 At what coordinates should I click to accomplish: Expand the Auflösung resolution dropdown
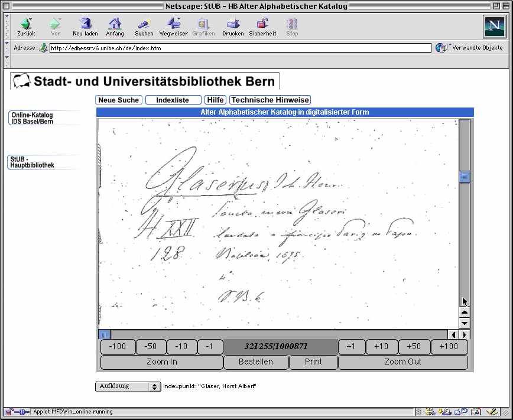(128, 386)
